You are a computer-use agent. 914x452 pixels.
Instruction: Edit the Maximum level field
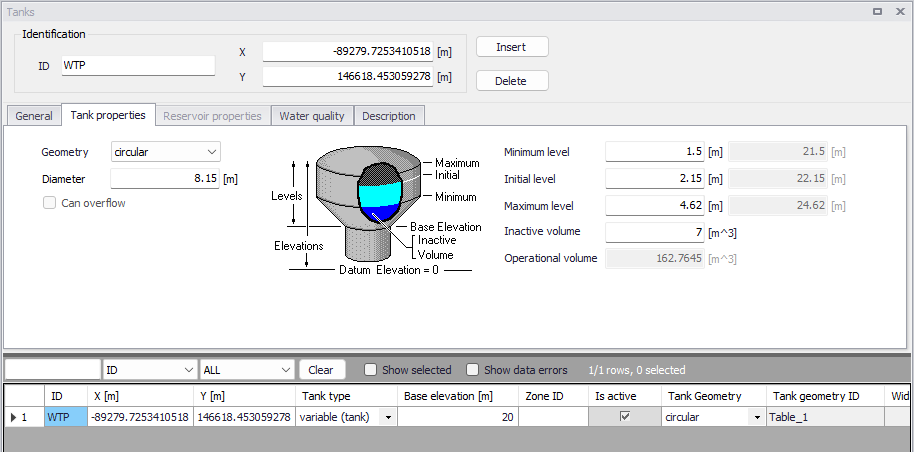(x=655, y=205)
